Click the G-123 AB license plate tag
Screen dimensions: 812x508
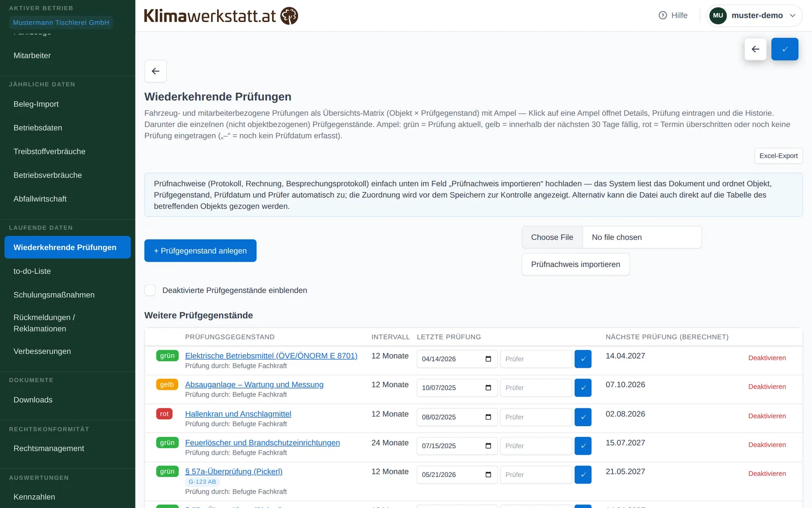click(202, 482)
